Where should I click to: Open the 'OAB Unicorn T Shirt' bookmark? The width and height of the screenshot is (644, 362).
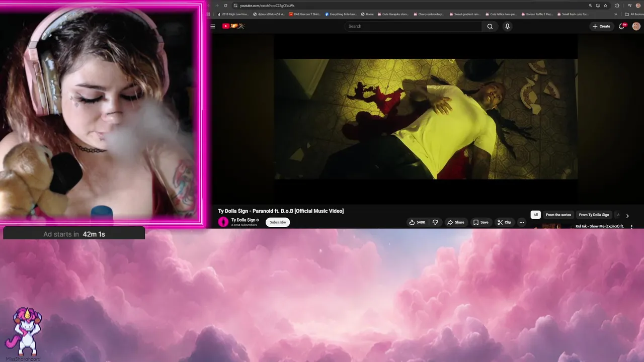[305, 14]
